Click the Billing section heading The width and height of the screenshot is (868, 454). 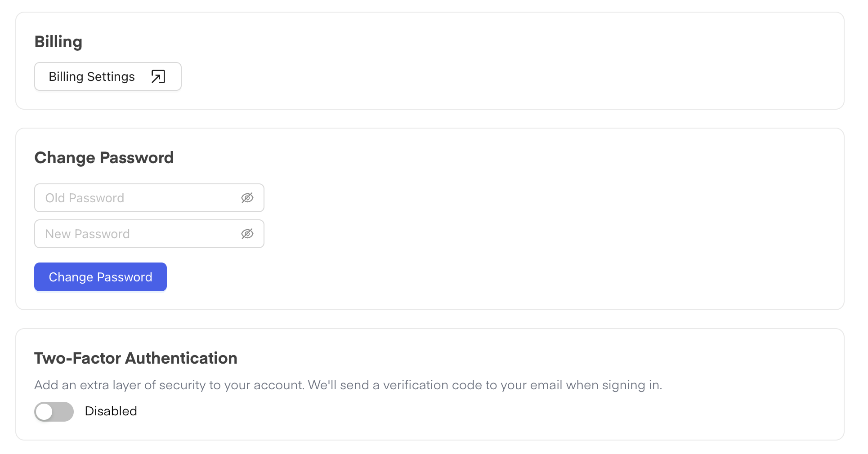58,42
